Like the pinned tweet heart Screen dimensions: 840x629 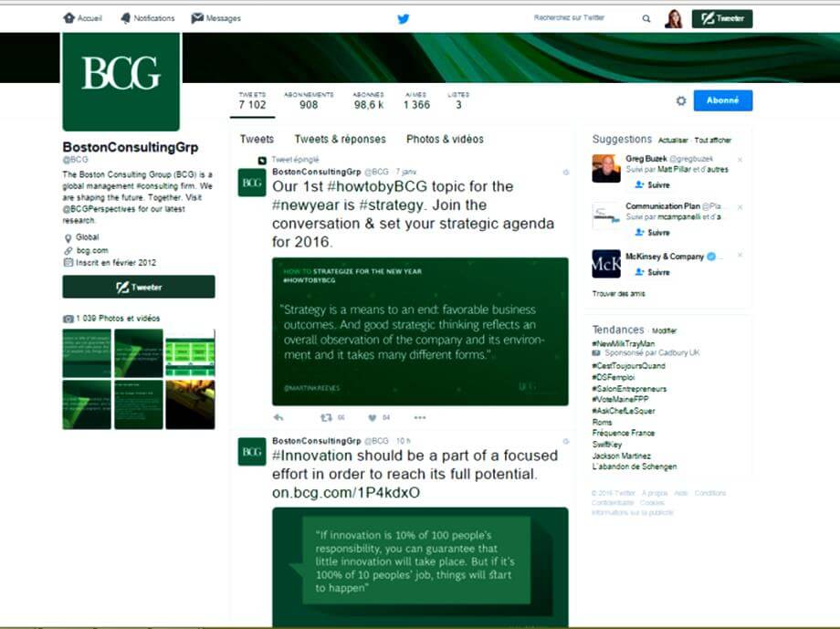(373, 417)
